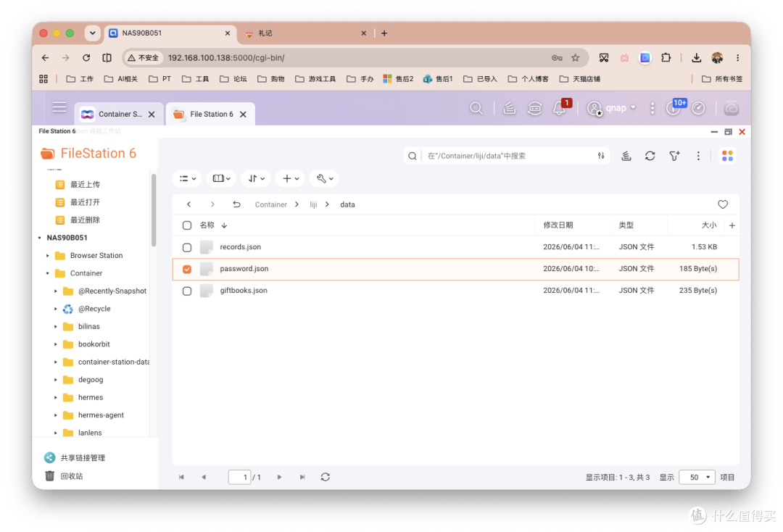Open the hermes-agent folder
Viewport: 783px width, 532px height.
[x=101, y=415]
